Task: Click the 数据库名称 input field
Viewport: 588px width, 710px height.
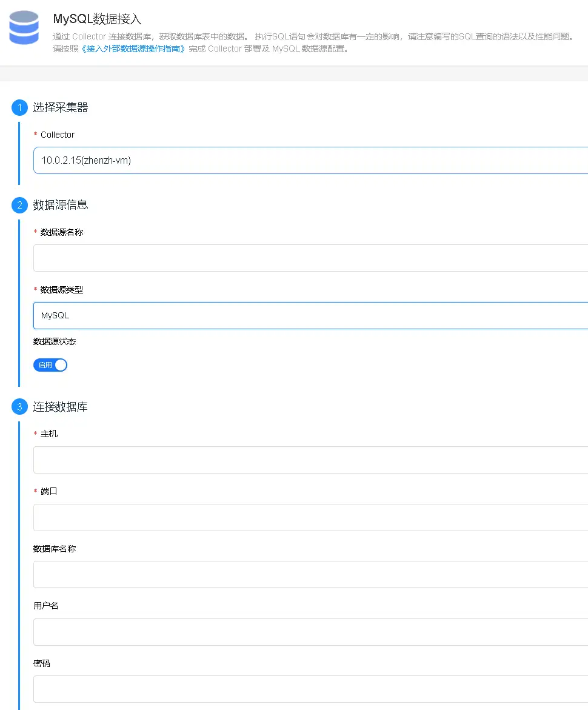Action: [242, 574]
